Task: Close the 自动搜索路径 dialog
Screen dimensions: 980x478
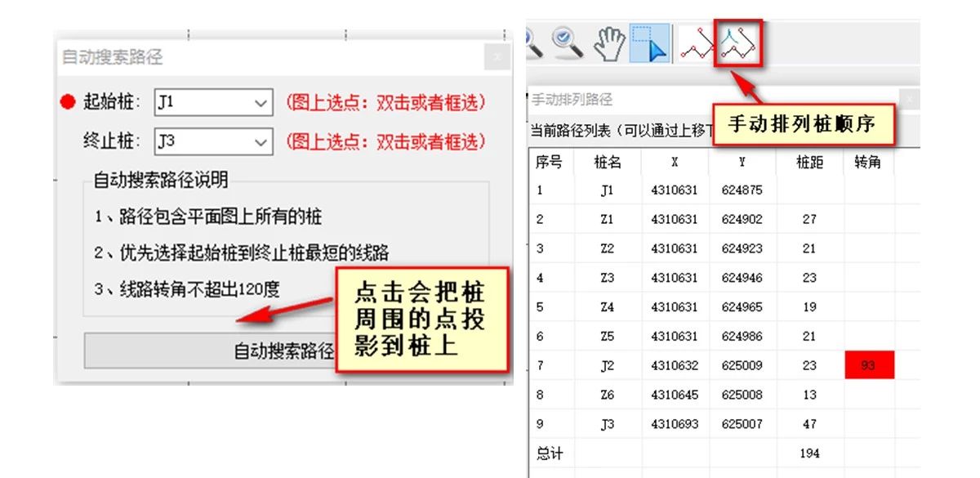Action: click(x=497, y=58)
